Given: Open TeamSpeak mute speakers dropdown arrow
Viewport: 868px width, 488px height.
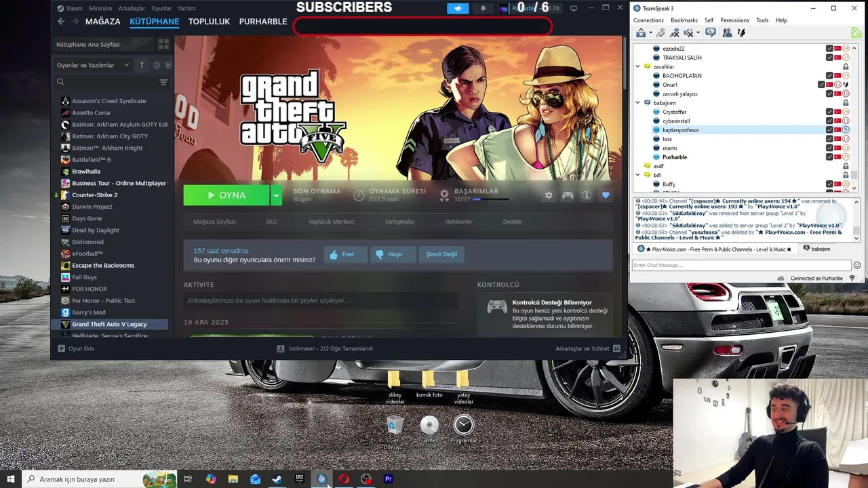Looking at the screenshot, I should [x=698, y=33].
